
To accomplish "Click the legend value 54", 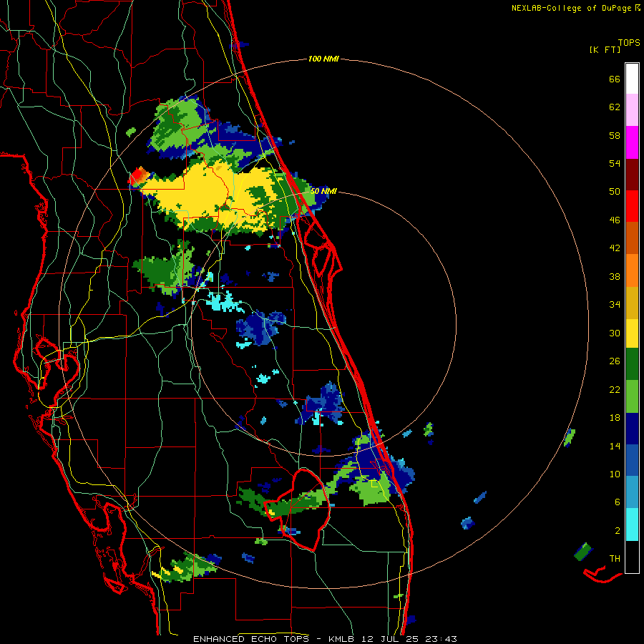I will 615,163.
